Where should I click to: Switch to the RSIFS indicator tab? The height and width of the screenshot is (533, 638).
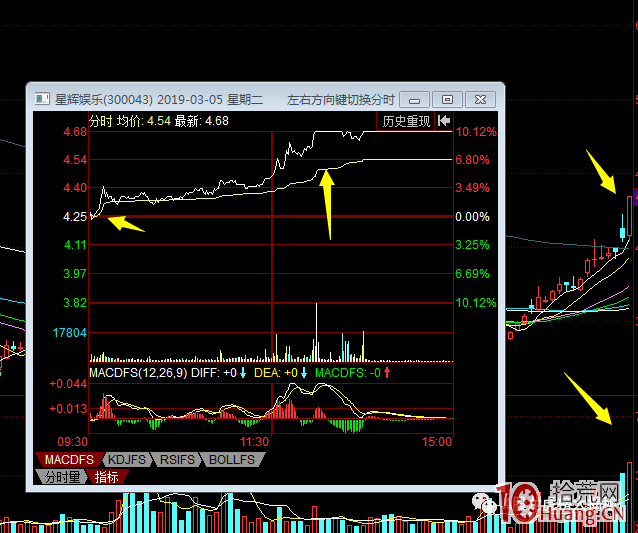pos(177,459)
